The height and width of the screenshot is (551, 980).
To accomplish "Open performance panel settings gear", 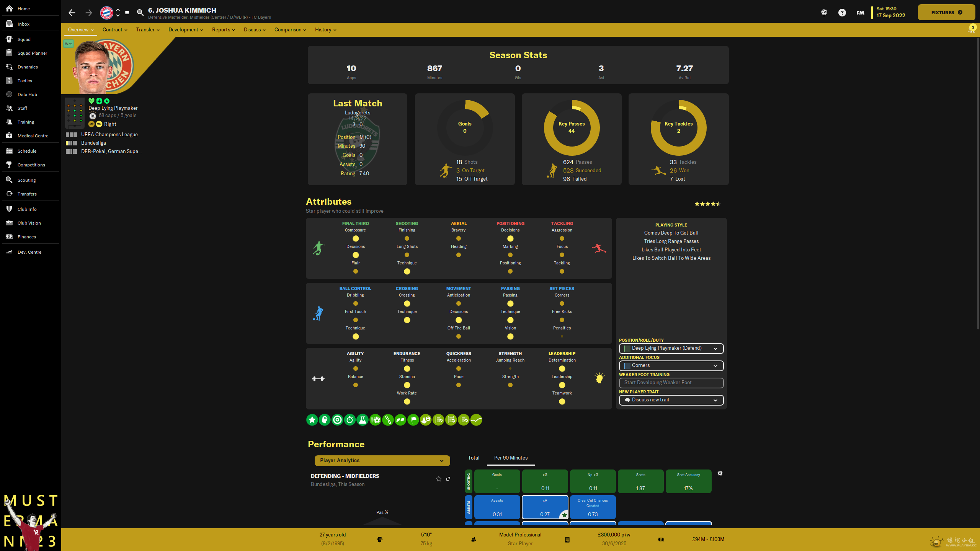I will (x=720, y=473).
